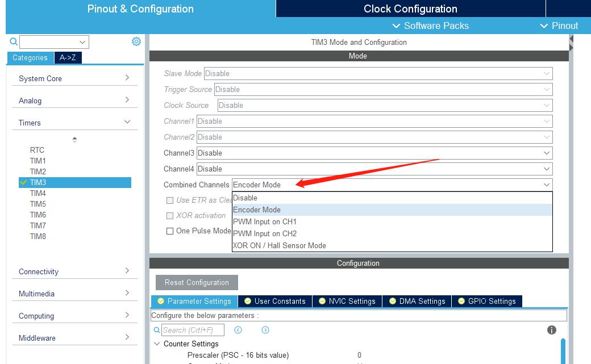Viewport: 591px width, 364px height.
Task: Click the search magnifier icon in sidebar
Action: [14, 41]
